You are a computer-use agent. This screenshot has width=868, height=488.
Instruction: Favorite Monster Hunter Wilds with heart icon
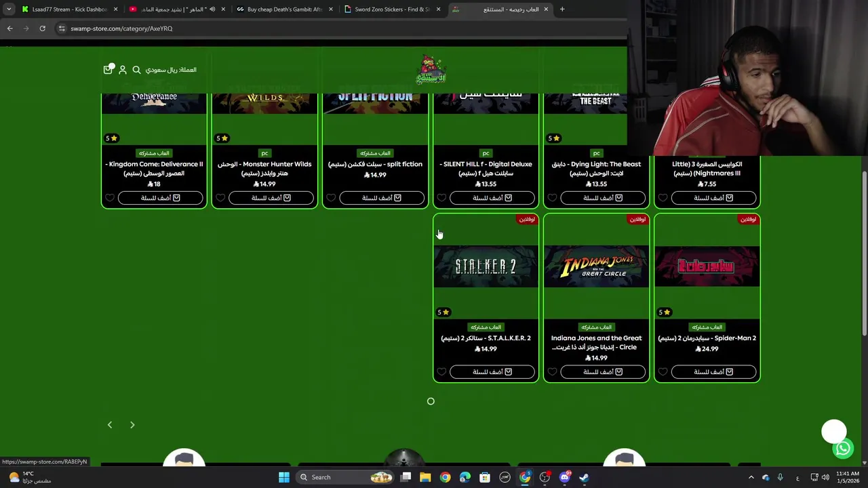coord(220,198)
